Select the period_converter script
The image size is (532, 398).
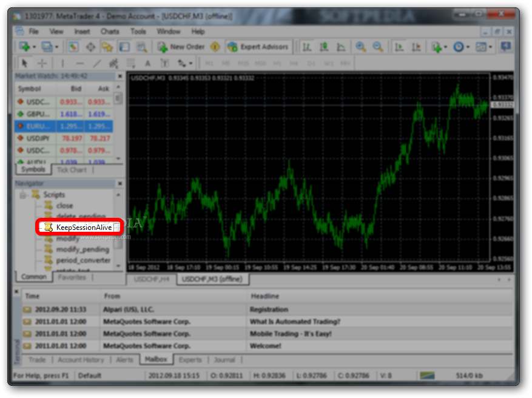[83, 260]
